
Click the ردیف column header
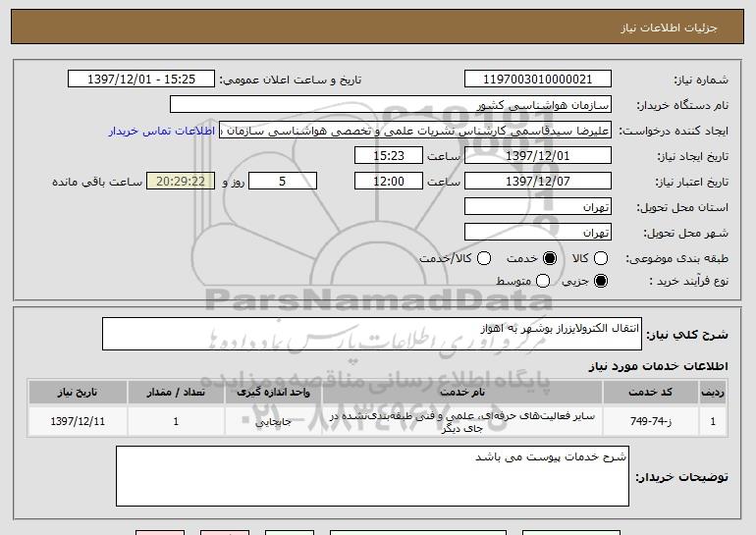click(713, 393)
